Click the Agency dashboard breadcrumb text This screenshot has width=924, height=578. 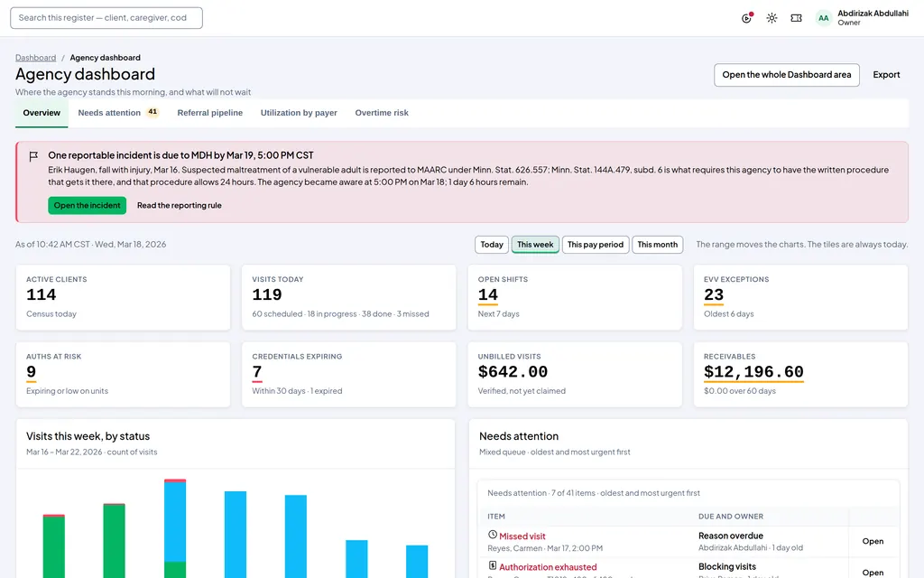tap(105, 58)
